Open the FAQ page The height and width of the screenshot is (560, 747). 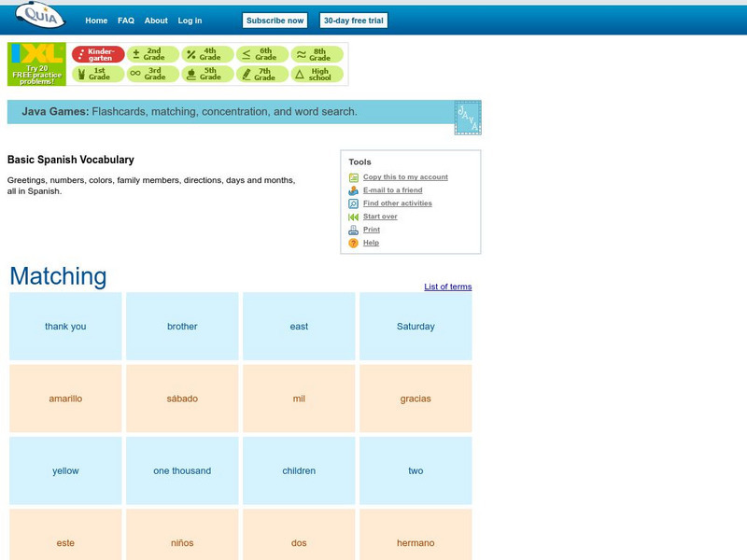tap(126, 19)
